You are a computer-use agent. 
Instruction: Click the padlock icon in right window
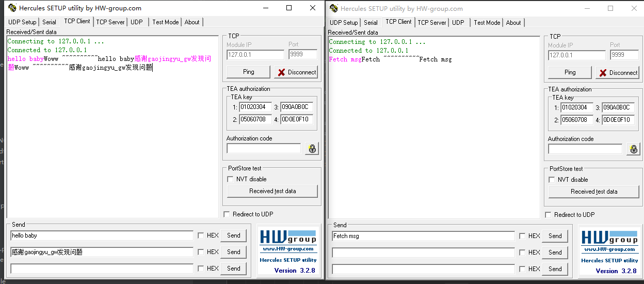633,149
